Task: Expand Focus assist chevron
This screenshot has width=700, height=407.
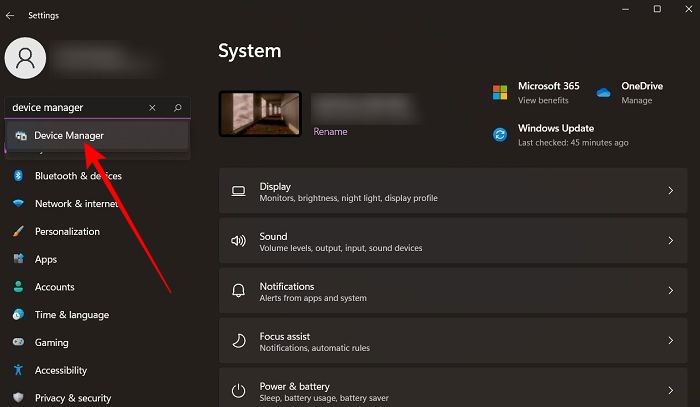Action: coord(671,341)
